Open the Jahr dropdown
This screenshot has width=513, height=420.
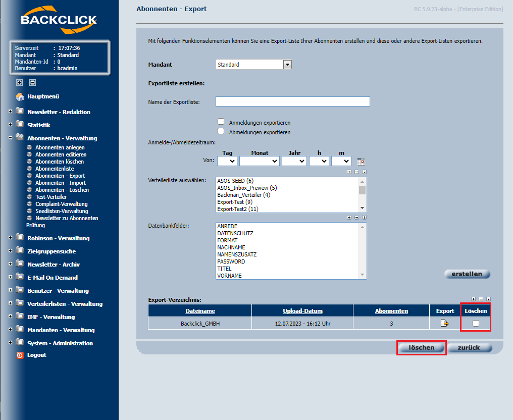pos(294,161)
